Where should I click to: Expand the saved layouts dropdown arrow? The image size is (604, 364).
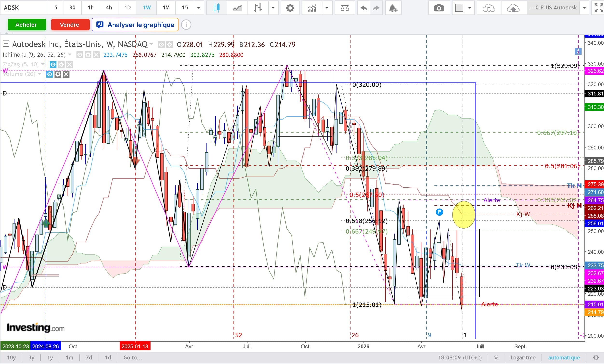584,8
